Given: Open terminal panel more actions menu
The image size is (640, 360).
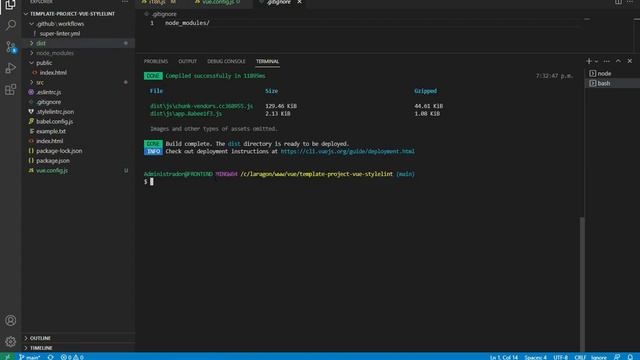Looking at the screenshot, I should tap(607, 61).
